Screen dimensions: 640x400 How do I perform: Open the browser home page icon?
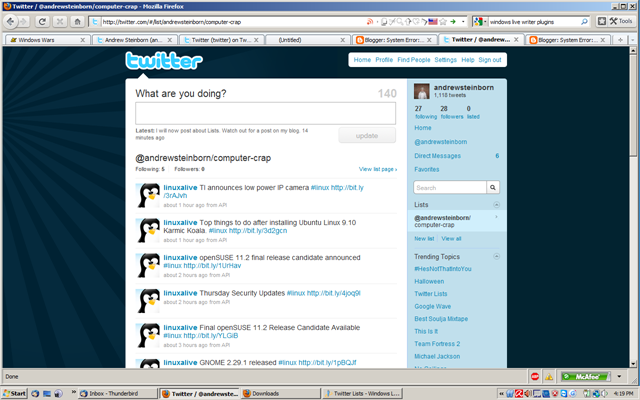pyautogui.click(x=78, y=22)
